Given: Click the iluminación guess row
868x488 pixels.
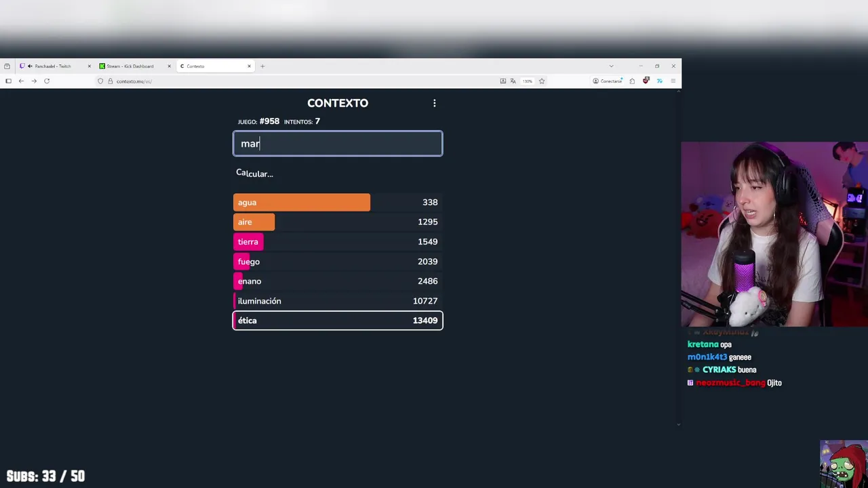Looking at the screenshot, I should pos(338,300).
